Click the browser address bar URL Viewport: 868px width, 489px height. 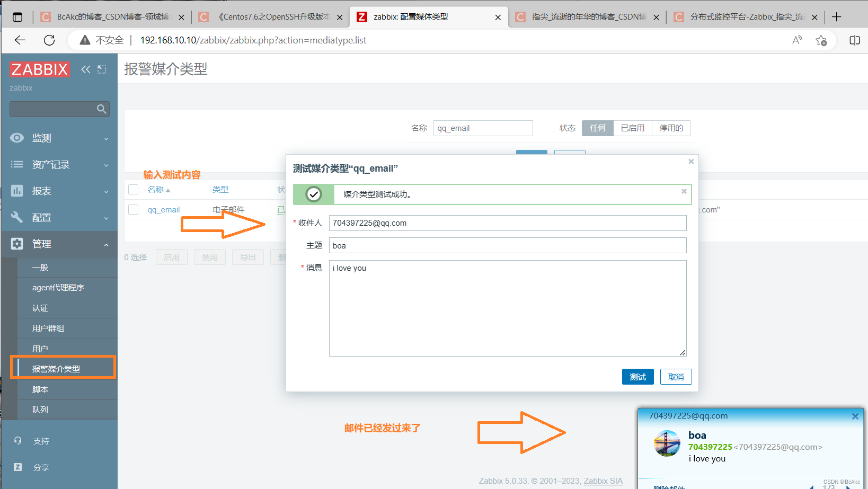click(x=253, y=40)
